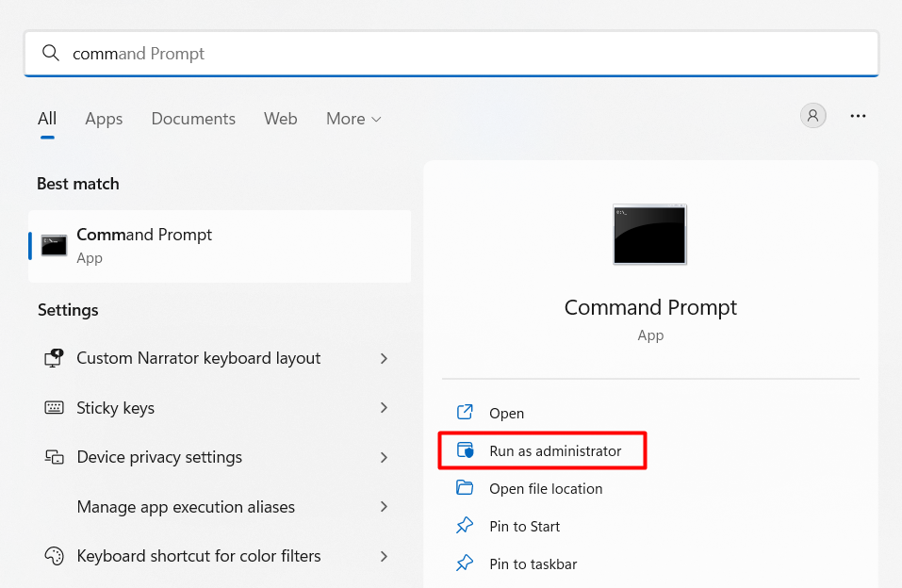Click the Sticky keys keyboard icon
Screen dimensions: 902x588
[54, 408]
